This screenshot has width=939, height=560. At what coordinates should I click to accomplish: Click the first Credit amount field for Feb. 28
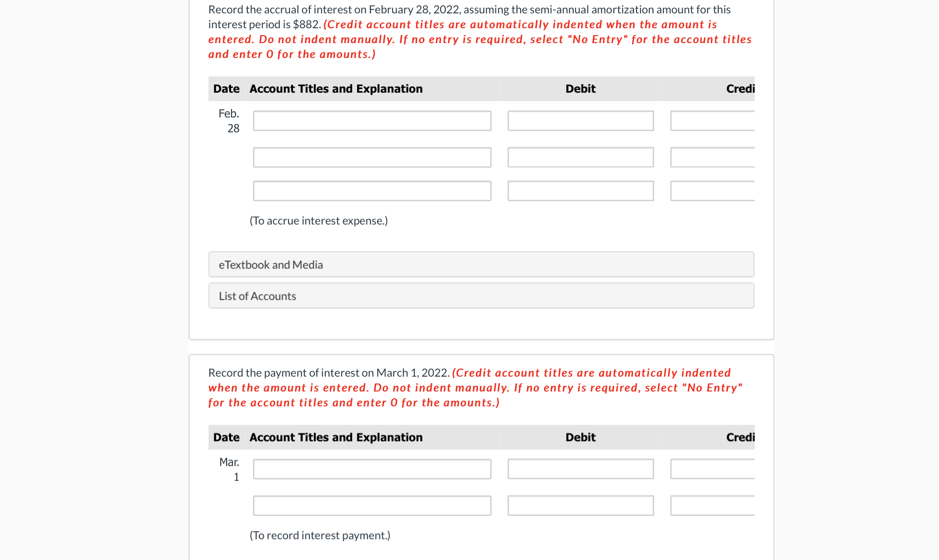(x=711, y=120)
